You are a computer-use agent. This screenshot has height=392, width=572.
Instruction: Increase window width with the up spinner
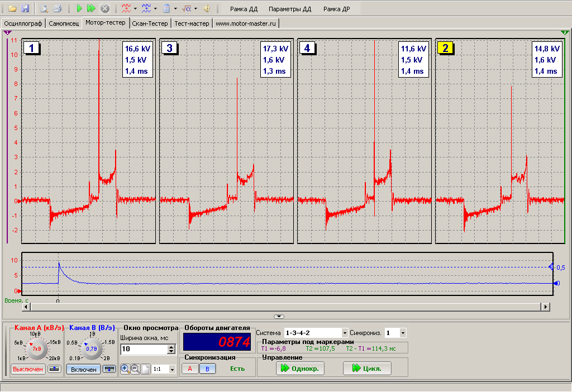(x=171, y=347)
